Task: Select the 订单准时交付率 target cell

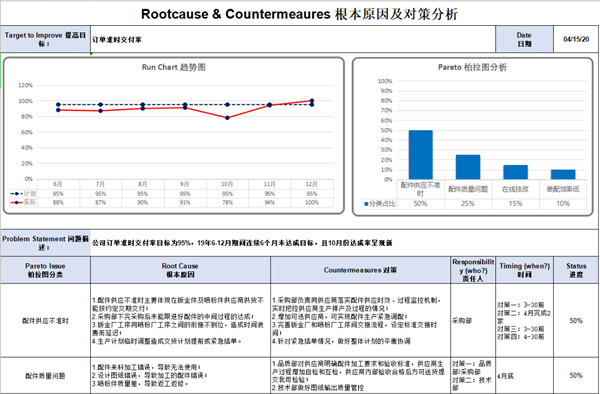Action: (293, 39)
